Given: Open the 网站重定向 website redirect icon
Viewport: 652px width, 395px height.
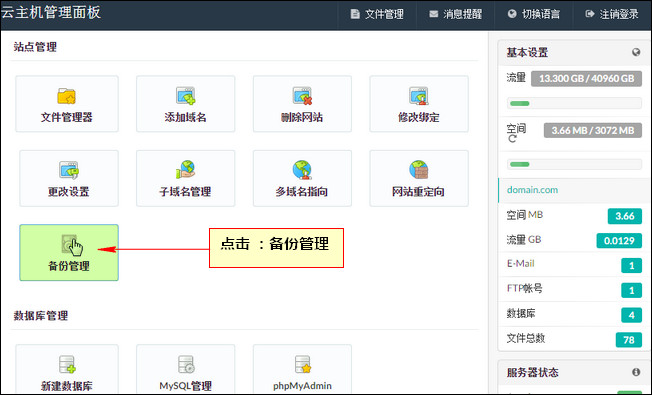Looking at the screenshot, I should (x=419, y=178).
